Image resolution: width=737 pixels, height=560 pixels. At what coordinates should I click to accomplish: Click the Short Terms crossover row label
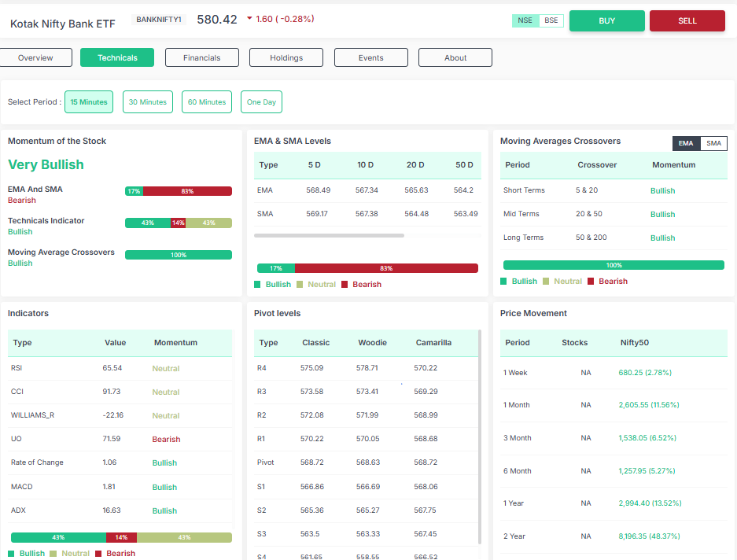(524, 190)
